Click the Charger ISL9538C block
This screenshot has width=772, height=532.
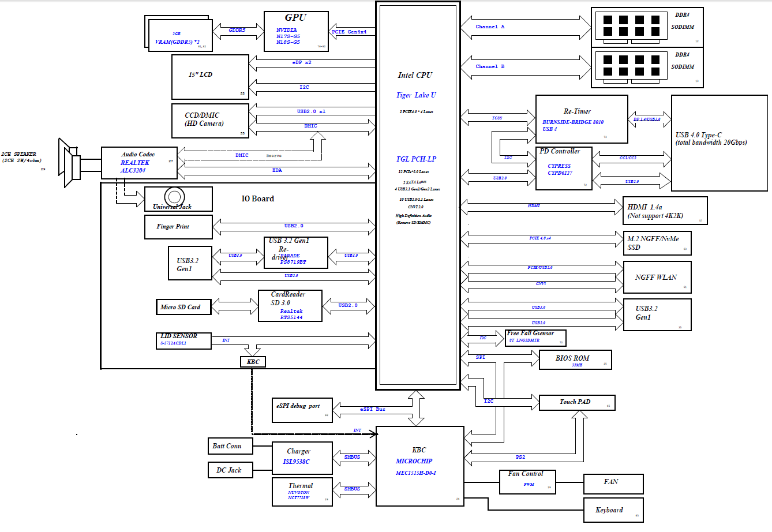(302, 458)
